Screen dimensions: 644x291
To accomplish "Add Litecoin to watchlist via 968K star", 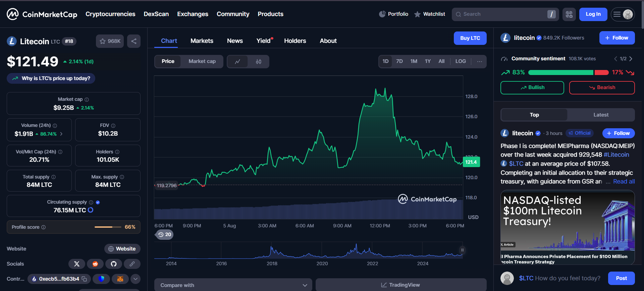I will point(110,41).
